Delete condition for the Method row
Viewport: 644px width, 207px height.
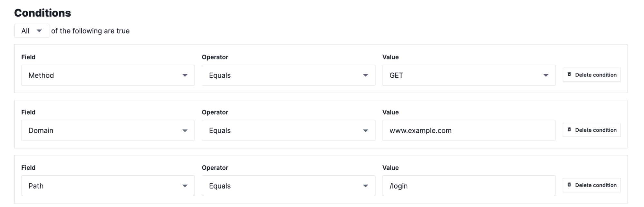click(x=591, y=75)
